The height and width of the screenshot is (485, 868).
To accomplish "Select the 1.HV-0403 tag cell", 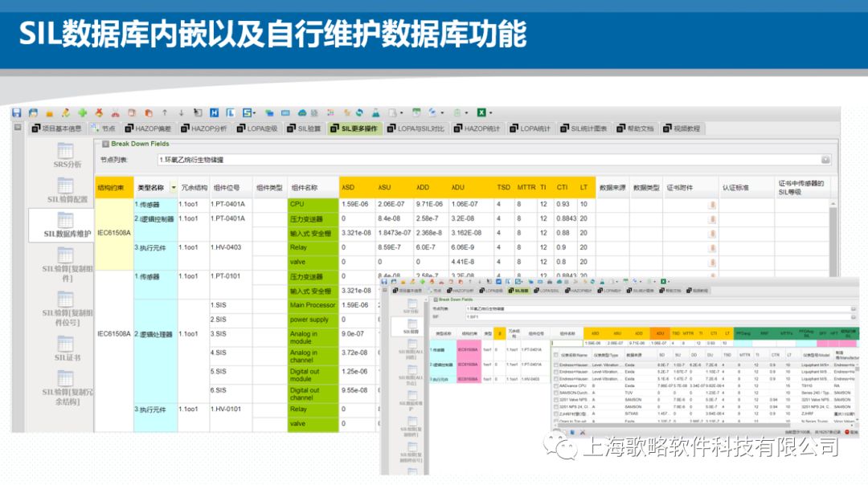I will point(231,248).
